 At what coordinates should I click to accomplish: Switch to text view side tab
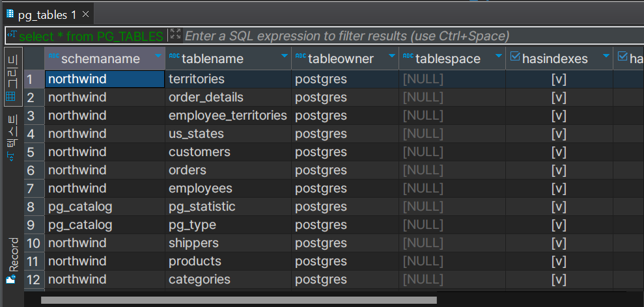pyautogui.click(x=13, y=139)
